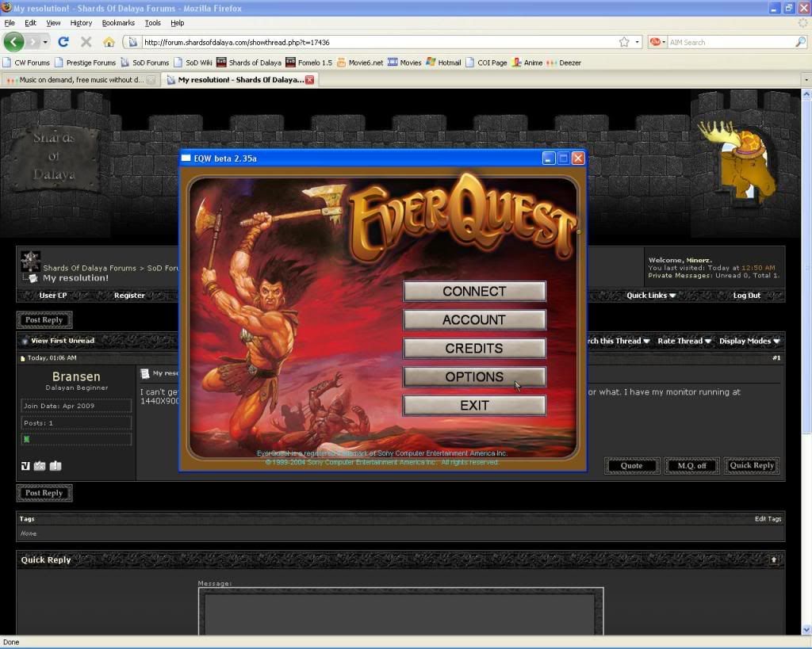Click the Log Out link
Viewport: 812px width, 649px height.
pos(747,296)
